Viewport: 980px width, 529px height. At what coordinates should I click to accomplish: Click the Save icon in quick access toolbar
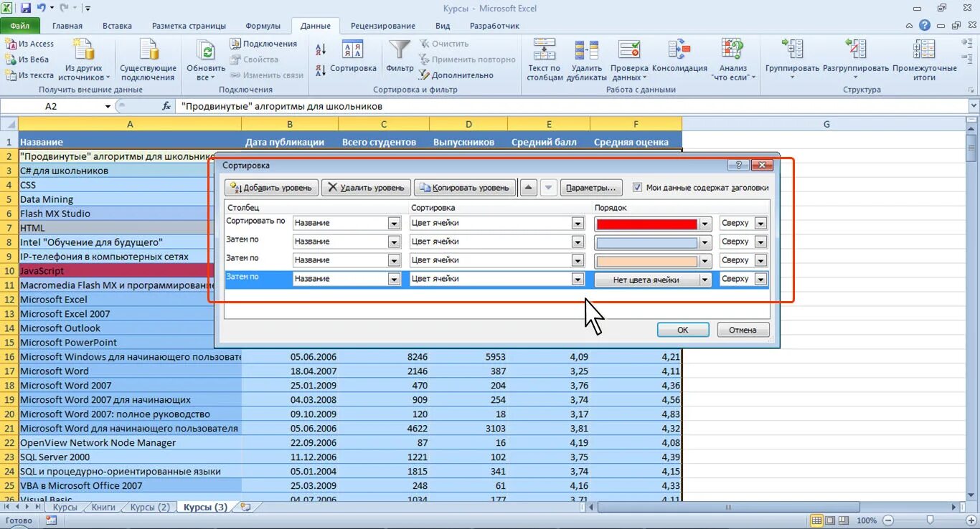point(26,9)
